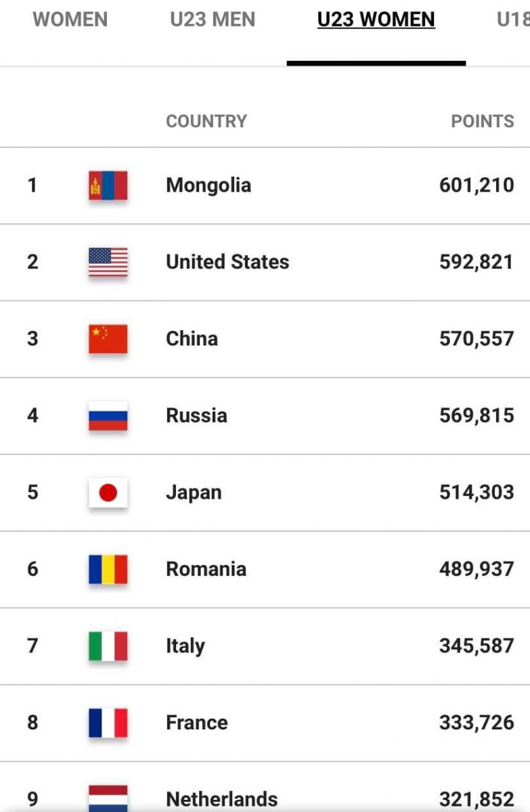
Task: Open the Japan country name
Action: 193,493
